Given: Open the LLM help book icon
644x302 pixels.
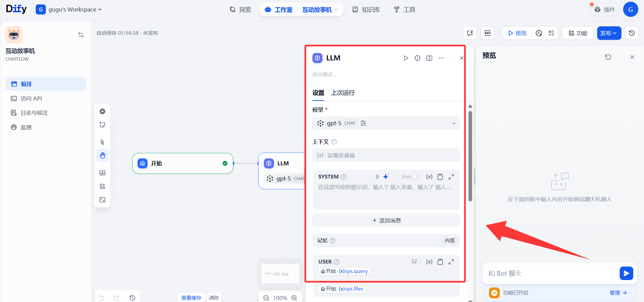Looking at the screenshot, I should click(x=429, y=58).
